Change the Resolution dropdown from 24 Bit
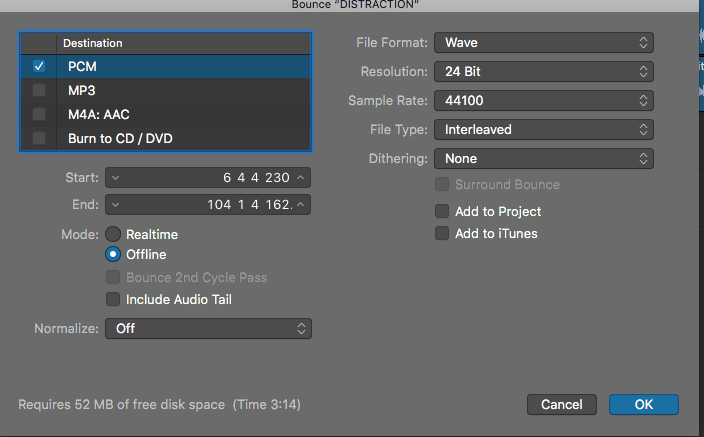The image size is (704, 437). (544, 72)
